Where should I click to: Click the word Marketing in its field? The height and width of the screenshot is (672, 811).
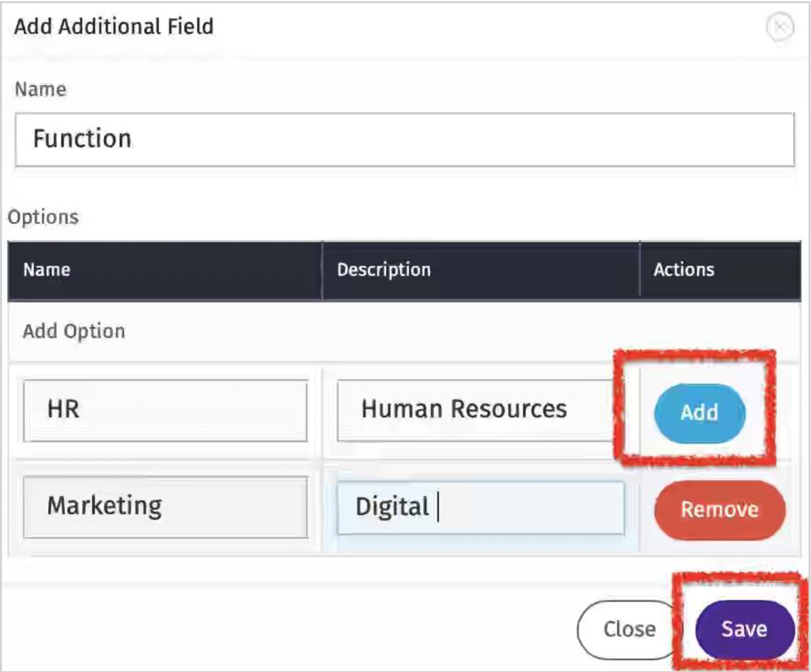(105, 506)
